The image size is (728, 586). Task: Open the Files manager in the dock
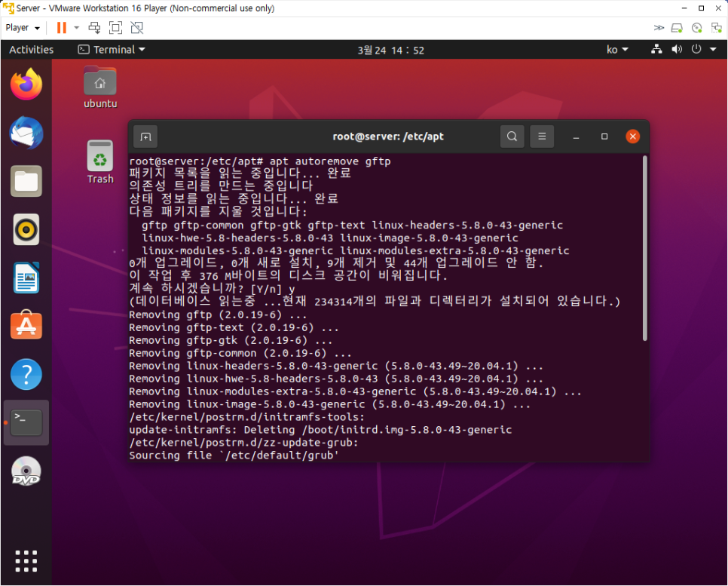point(26,181)
